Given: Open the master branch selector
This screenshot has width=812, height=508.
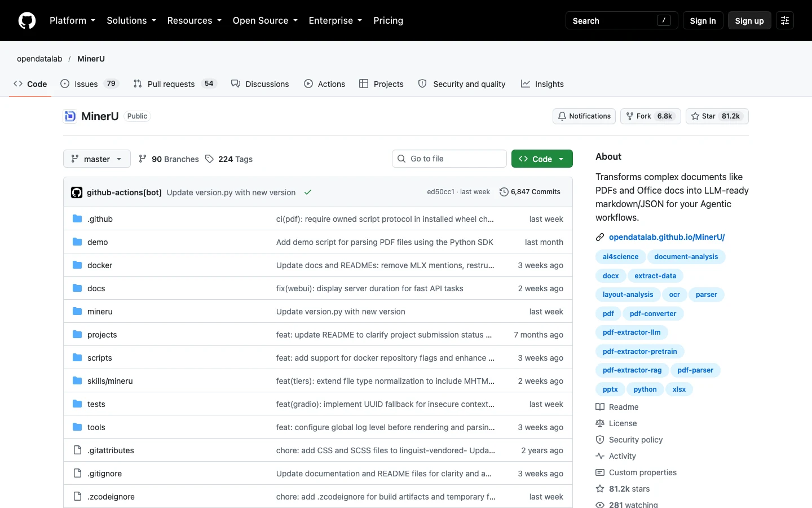Looking at the screenshot, I should click(97, 159).
